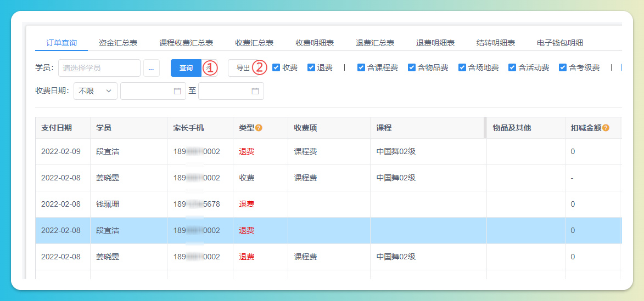Switch to 资金汇总表 tab
This screenshot has height=301, width=644.
pyautogui.click(x=118, y=43)
